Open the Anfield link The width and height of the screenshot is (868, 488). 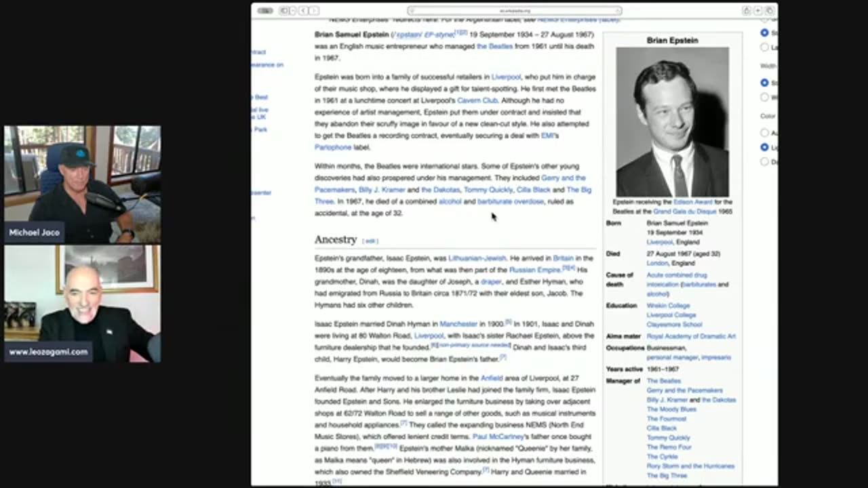coord(492,378)
